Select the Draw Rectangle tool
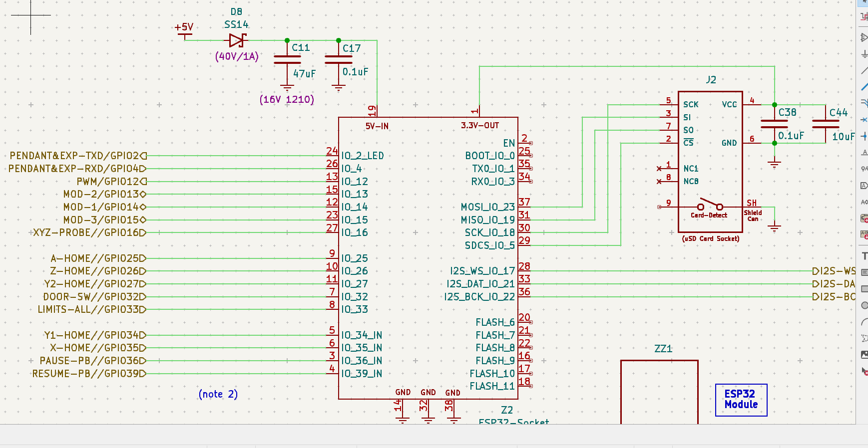The width and height of the screenshot is (868, 448). click(864, 289)
